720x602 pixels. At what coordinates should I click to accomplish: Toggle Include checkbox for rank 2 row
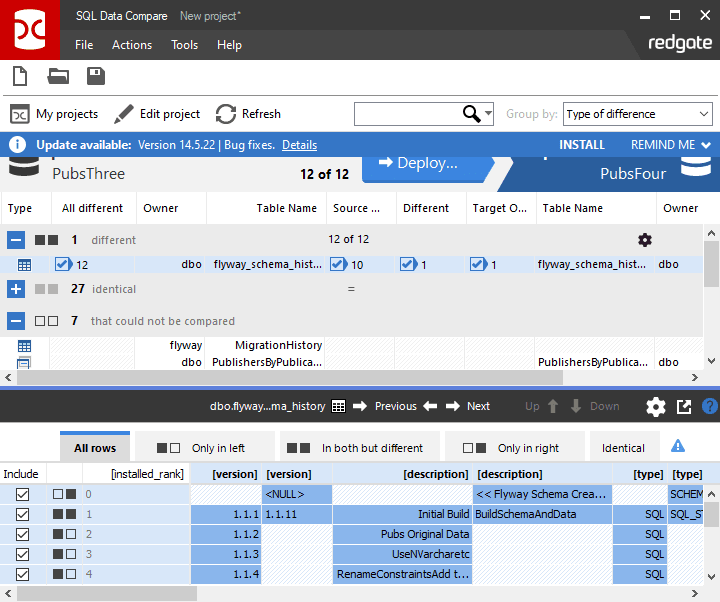[22, 534]
